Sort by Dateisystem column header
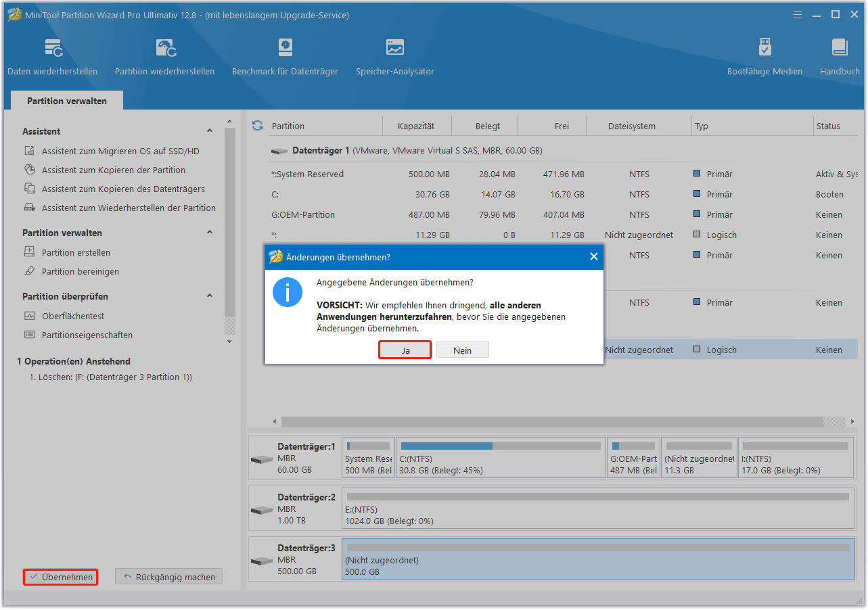This screenshot has width=868, height=610. [x=632, y=126]
